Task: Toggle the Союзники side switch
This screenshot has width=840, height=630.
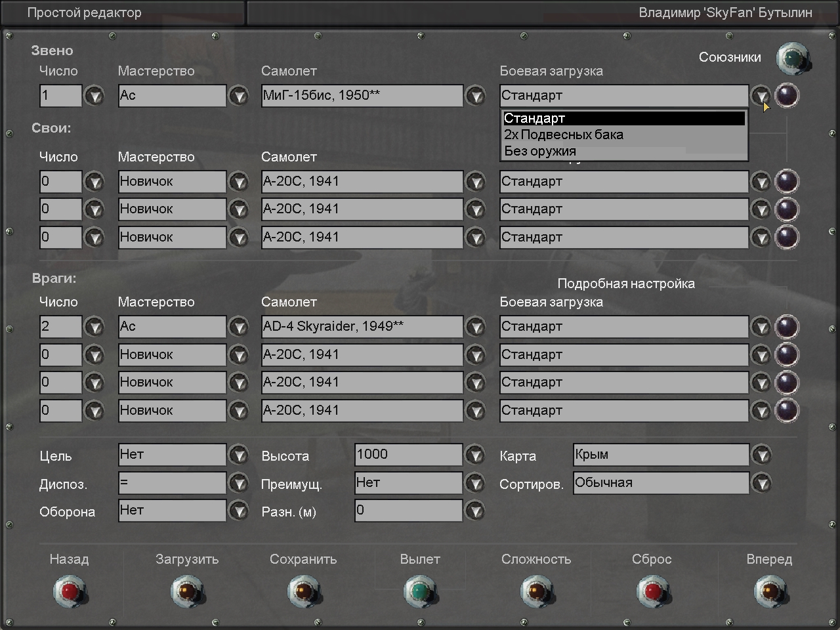Action: 793,59
